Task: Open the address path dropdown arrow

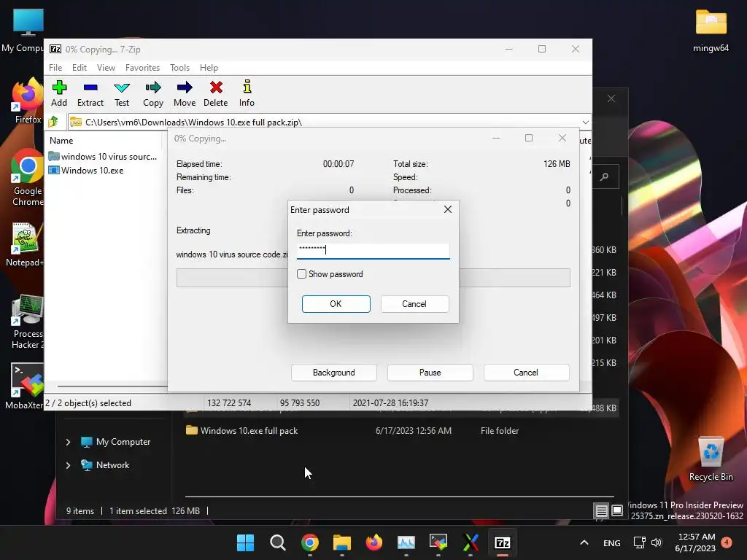Action: tap(586, 122)
